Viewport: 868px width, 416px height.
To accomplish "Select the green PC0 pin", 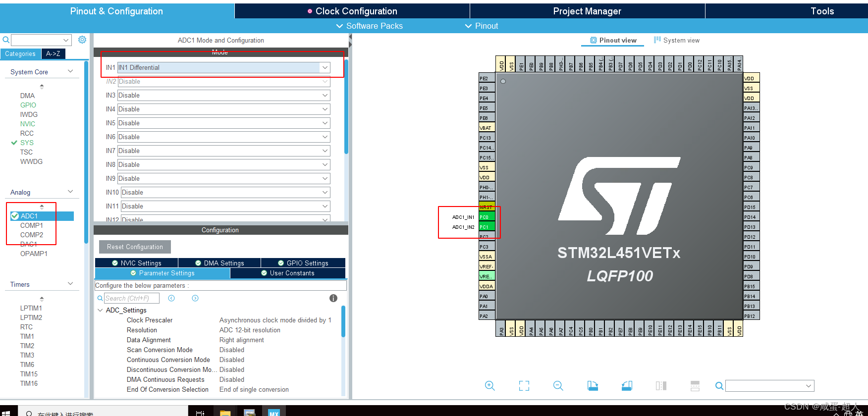I will 487,217.
